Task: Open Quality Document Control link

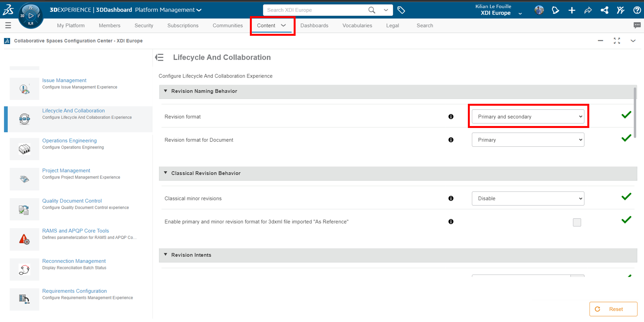Action: (x=72, y=201)
